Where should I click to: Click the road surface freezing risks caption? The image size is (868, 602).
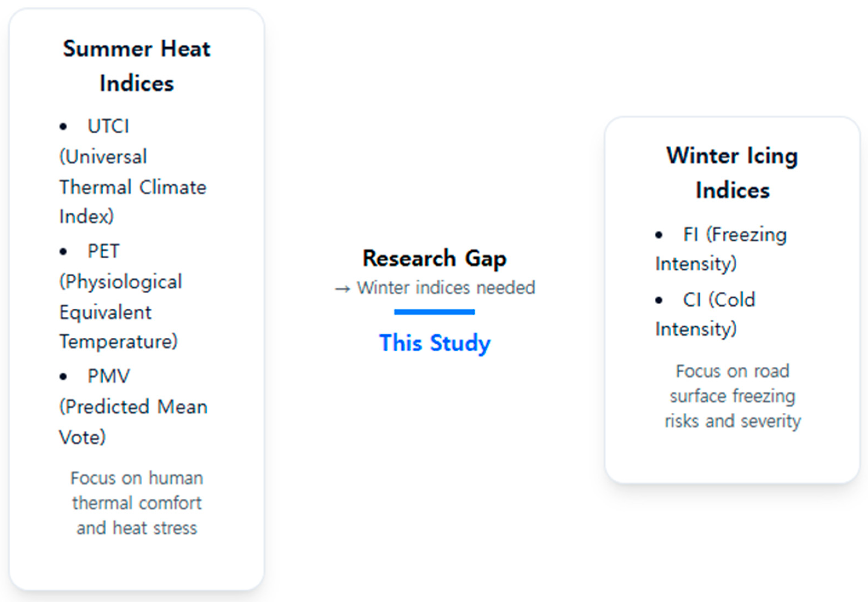732,396
